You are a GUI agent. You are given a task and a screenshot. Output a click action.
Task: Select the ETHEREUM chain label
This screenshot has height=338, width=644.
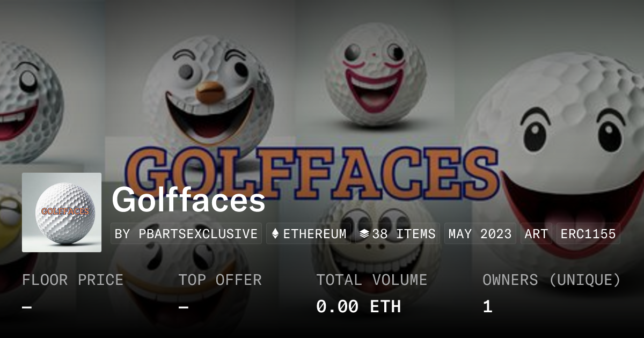click(314, 234)
